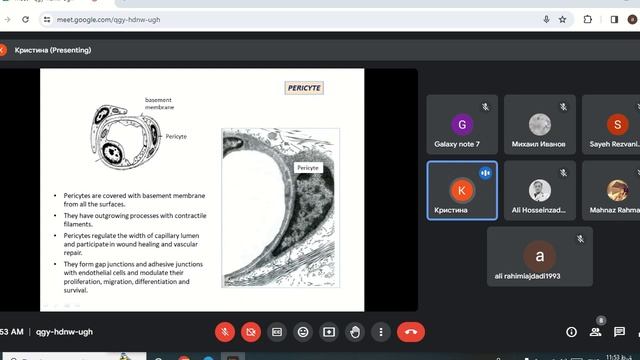Show the people participants panel
The image size is (640, 360).
(596, 332)
